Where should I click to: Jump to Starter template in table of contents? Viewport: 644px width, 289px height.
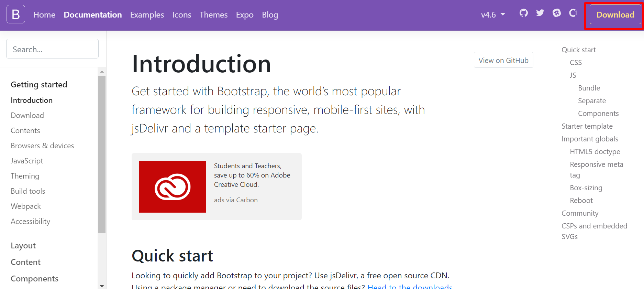587,126
